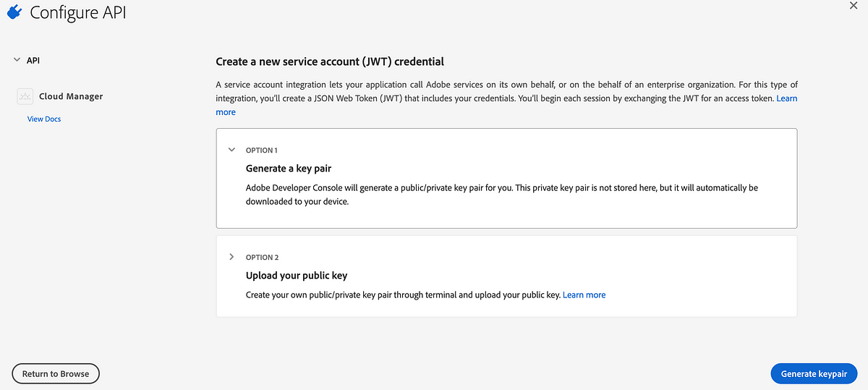Click the OPTION 2 label
The image size is (868, 390).
[263, 258]
